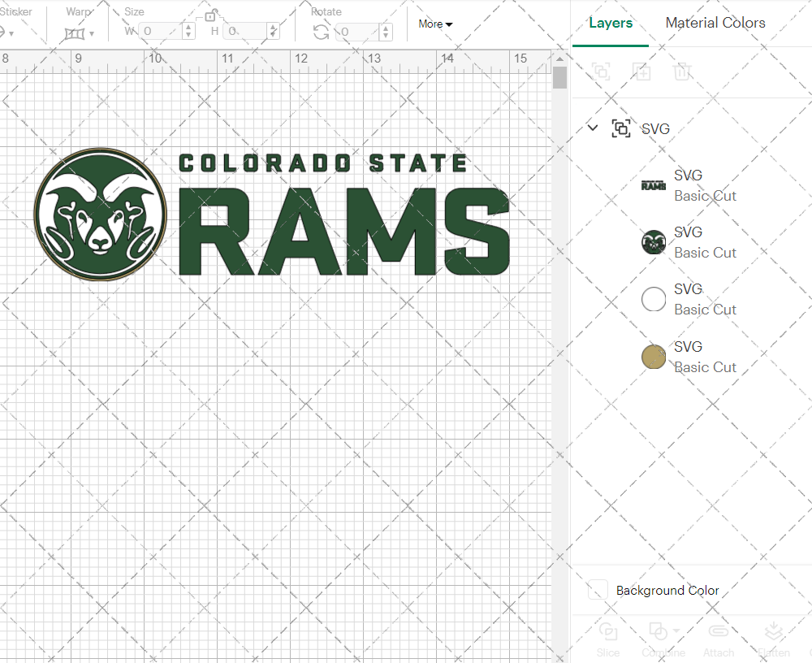Click the SVG group icon

click(x=621, y=128)
